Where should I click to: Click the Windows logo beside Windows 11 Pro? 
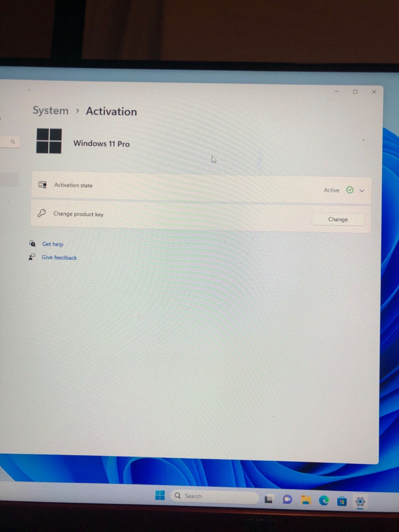tap(49, 141)
